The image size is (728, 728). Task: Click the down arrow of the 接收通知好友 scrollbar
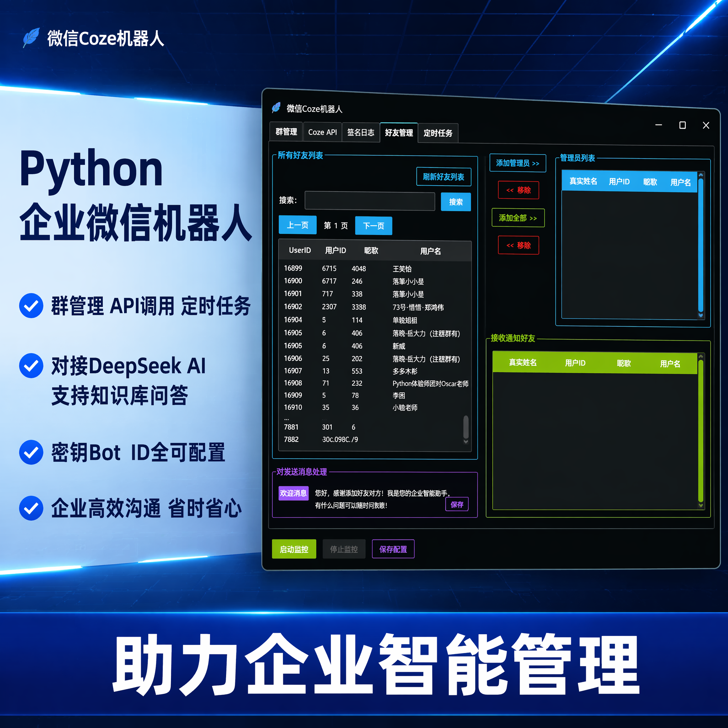pos(701,505)
